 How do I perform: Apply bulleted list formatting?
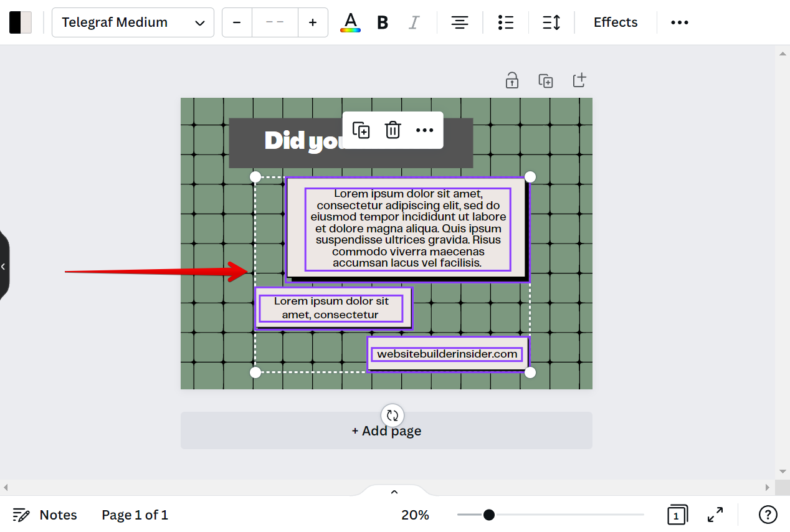(505, 22)
